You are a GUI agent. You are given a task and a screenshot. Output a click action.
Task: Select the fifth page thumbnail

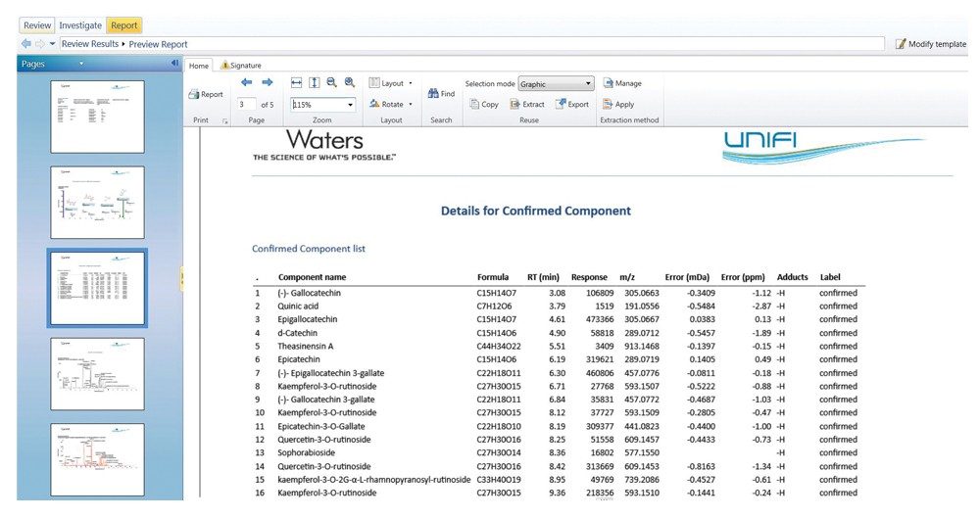click(x=97, y=459)
